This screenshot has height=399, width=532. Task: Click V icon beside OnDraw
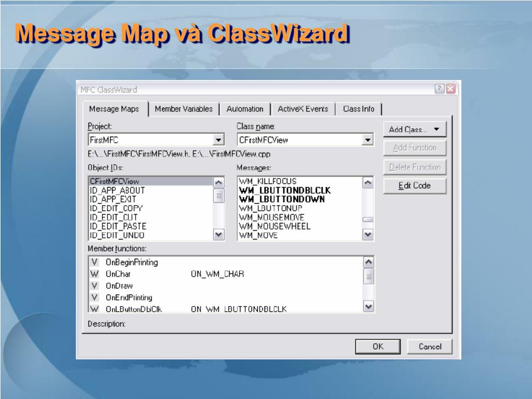[95, 286]
